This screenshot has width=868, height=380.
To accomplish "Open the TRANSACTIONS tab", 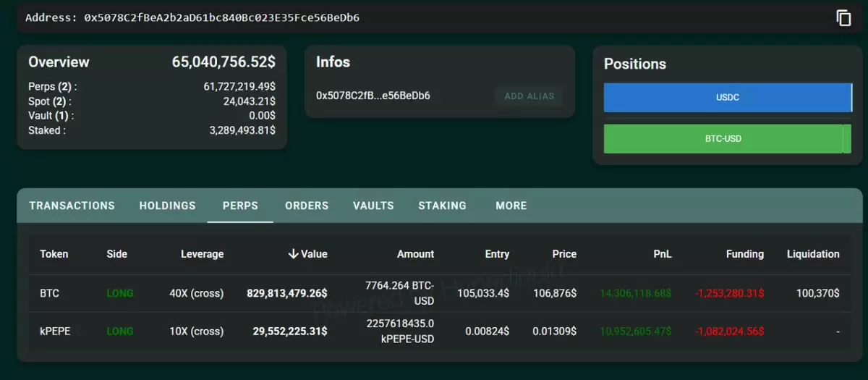I will pos(72,206).
